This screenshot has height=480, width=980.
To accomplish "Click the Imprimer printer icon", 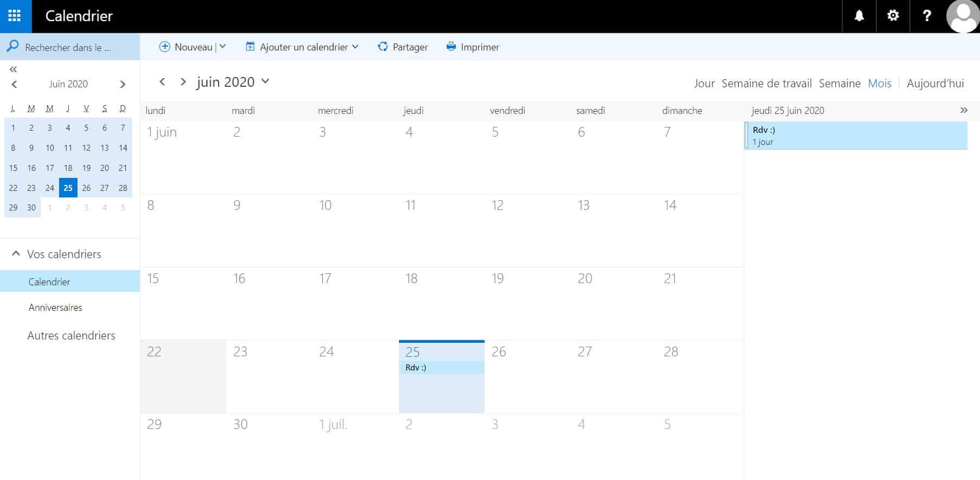I will click(x=451, y=47).
